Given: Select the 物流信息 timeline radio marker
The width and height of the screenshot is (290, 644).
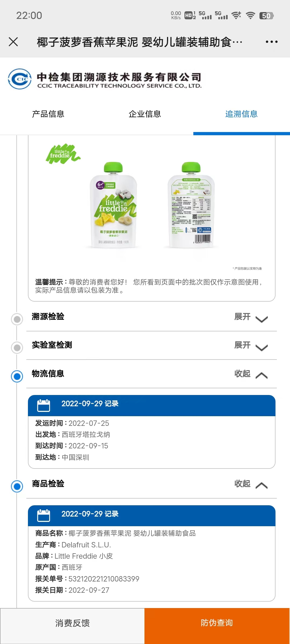Looking at the screenshot, I should point(17,376).
